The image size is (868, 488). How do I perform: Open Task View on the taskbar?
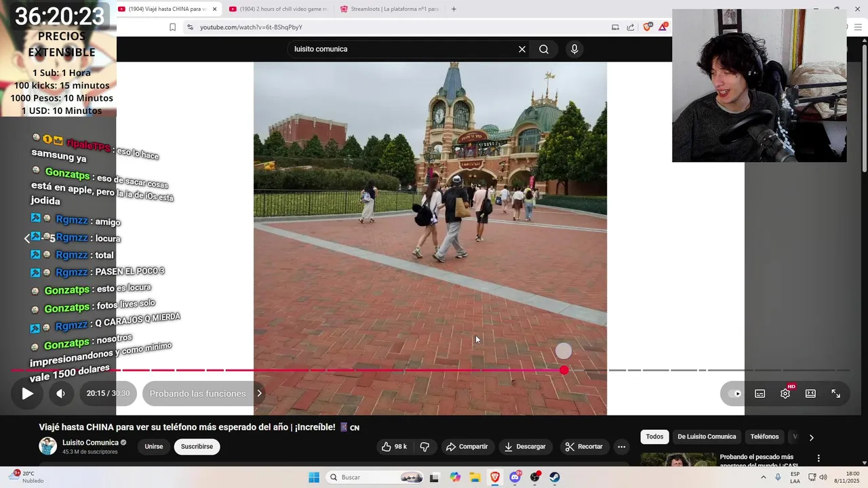point(434,477)
